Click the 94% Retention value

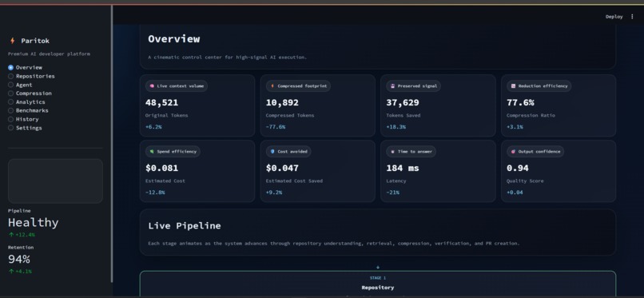coord(19,260)
